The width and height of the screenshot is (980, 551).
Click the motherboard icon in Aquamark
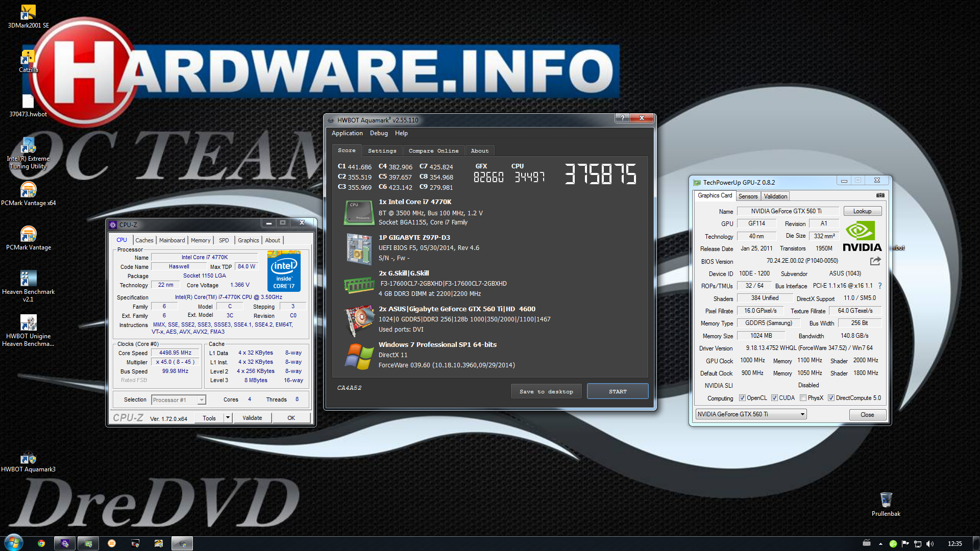click(x=359, y=248)
